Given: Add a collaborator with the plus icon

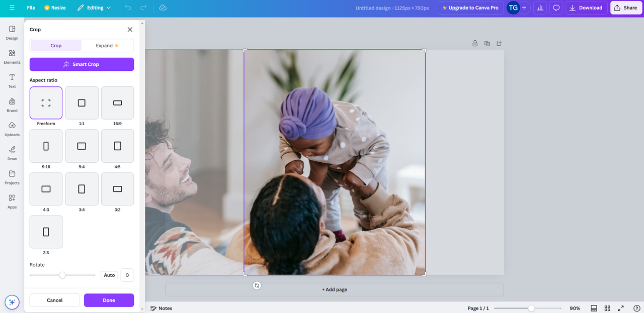Looking at the screenshot, I should click(524, 8).
